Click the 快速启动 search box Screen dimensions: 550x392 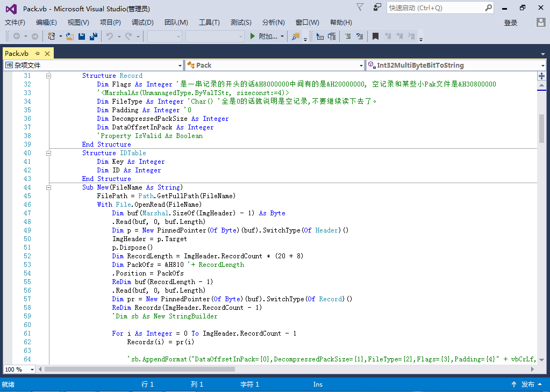click(x=434, y=8)
